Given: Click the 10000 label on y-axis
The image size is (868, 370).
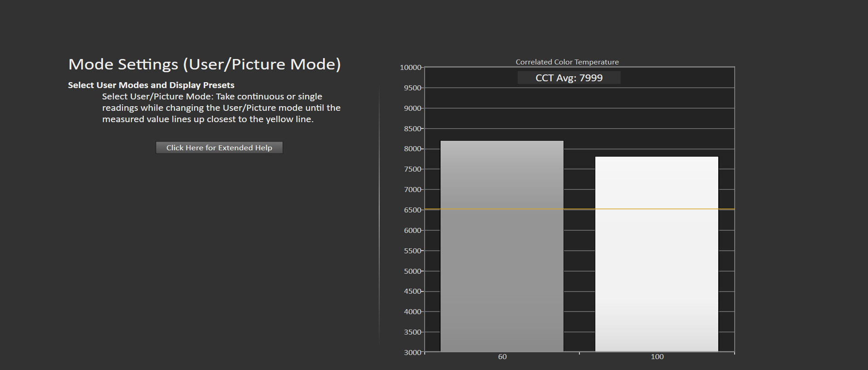Looking at the screenshot, I should pyautogui.click(x=410, y=67).
